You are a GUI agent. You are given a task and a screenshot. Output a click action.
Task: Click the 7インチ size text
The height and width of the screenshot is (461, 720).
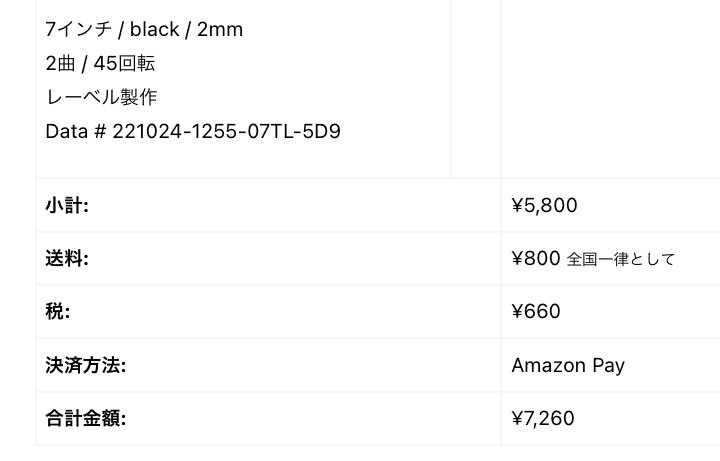click(78, 29)
